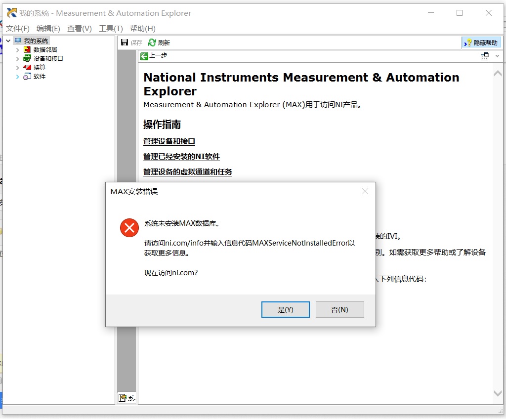Click 是(Y) to visit ni.com
Viewport: 506px width, 420px height.
tap(285, 310)
